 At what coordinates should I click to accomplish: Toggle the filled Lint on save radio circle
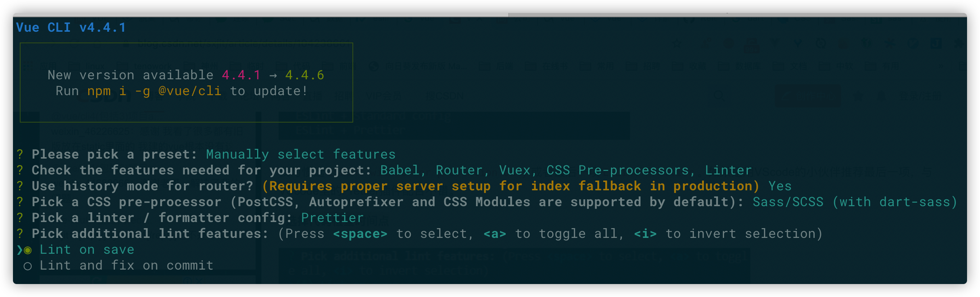[x=28, y=251]
